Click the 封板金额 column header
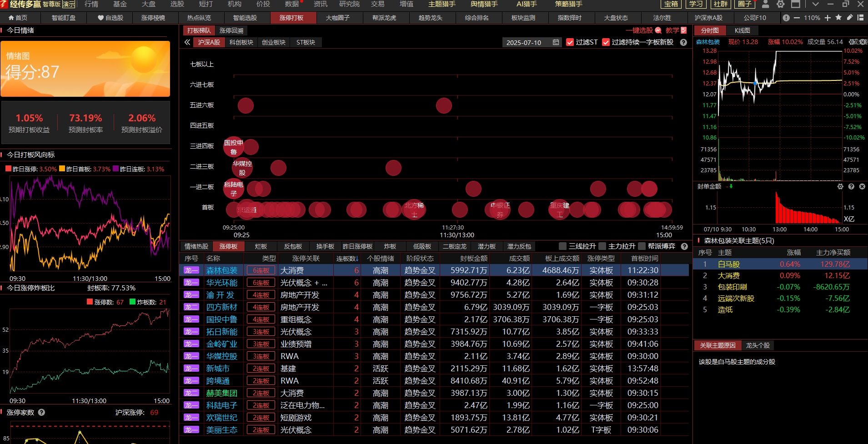The height and width of the screenshot is (444, 868). point(473,259)
